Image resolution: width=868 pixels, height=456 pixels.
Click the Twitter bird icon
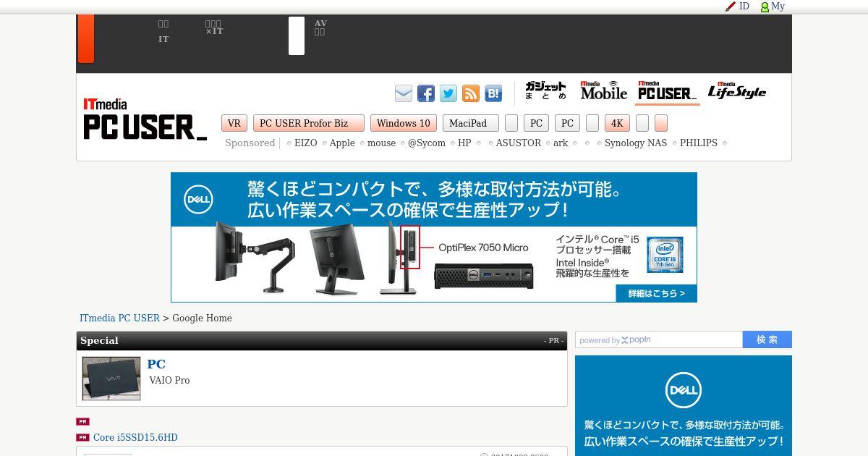pos(448,93)
